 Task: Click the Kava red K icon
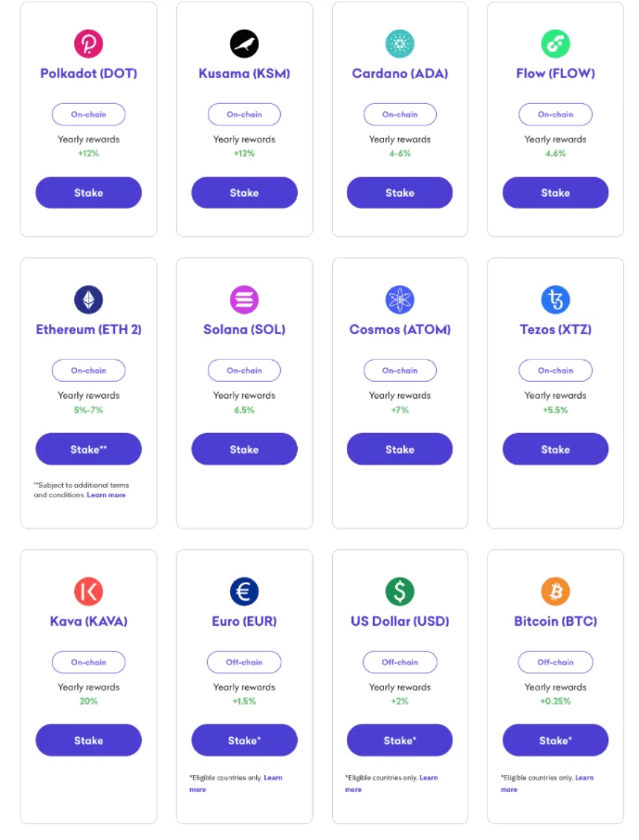point(88,592)
